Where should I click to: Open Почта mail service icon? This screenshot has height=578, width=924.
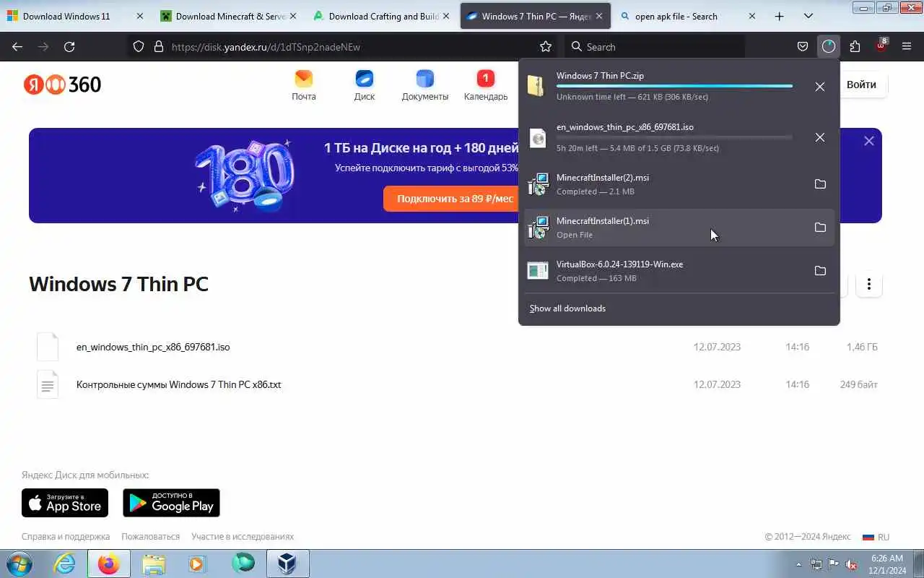[304, 85]
